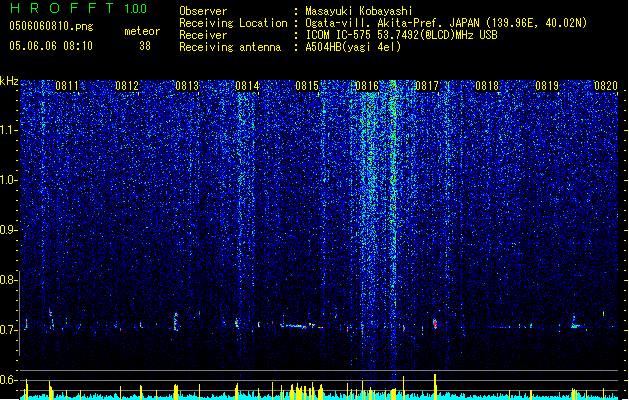This screenshot has width=629, height=400.
Task: Click the 0.8 kHz axis label
Action: pyautogui.click(x=8, y=280)
